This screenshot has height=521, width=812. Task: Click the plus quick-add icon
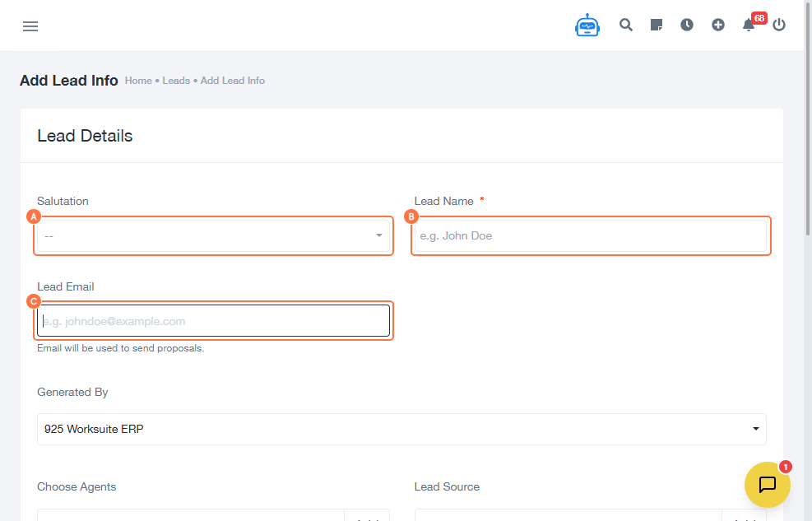pos(718,25)
